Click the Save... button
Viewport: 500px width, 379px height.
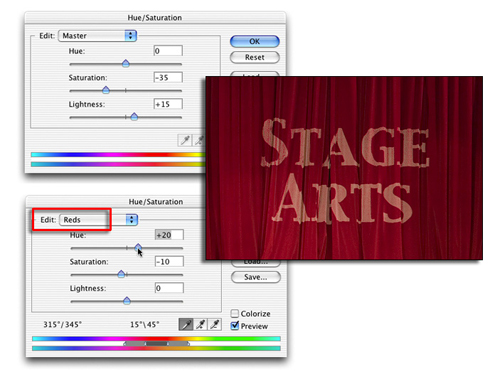point(256,277)
